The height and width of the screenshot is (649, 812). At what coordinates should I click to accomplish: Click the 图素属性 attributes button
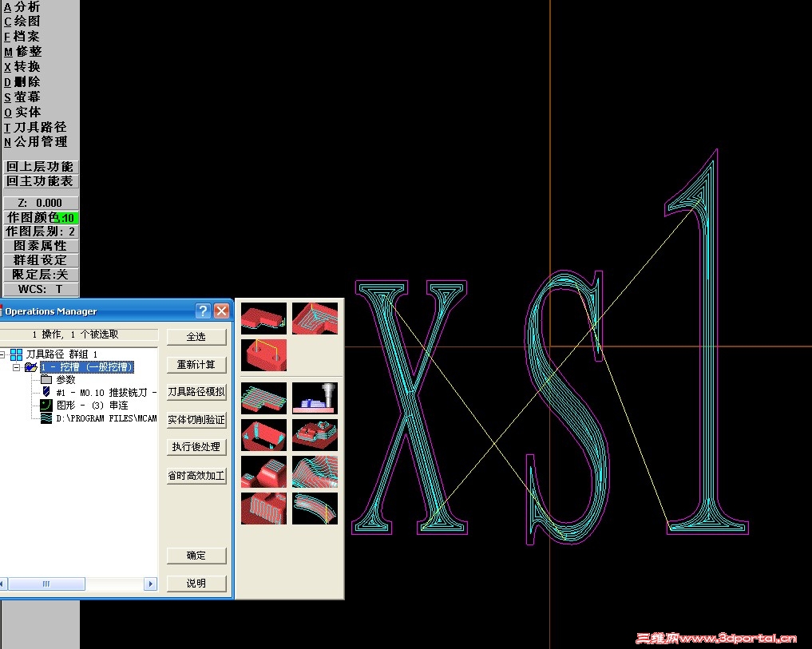tap(41, 246)
